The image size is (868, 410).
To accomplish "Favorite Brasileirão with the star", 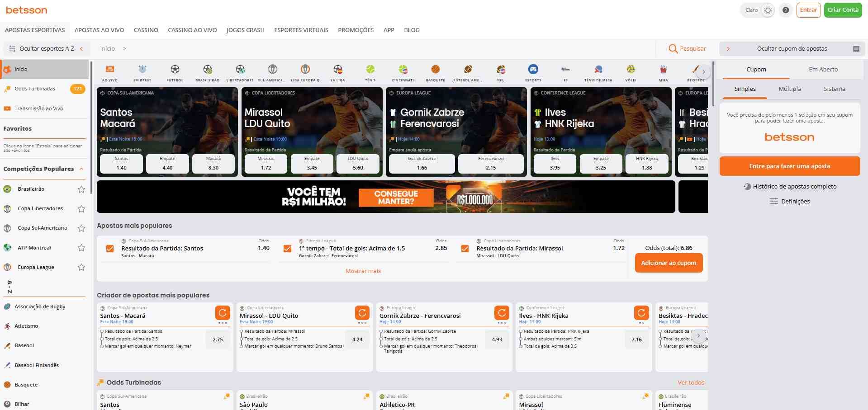I will [81, 189].
